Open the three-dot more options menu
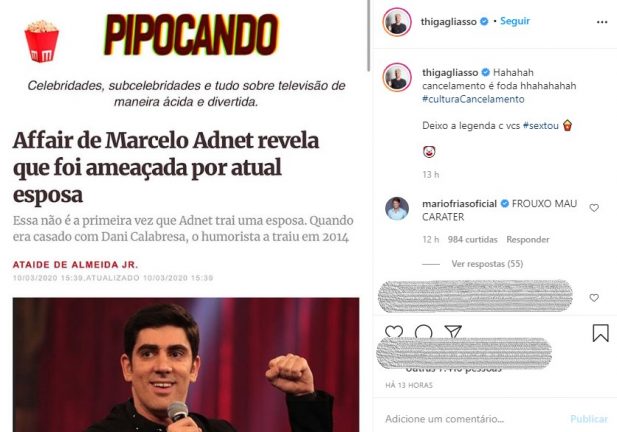Screen dimensions: 617x432 click(x=602, y=22)
